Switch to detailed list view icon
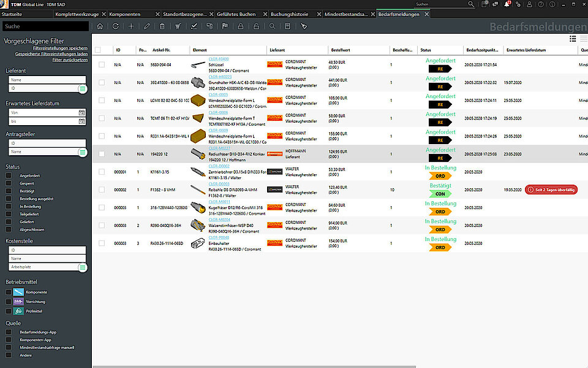The image size is (588, 368). [573, 39]
